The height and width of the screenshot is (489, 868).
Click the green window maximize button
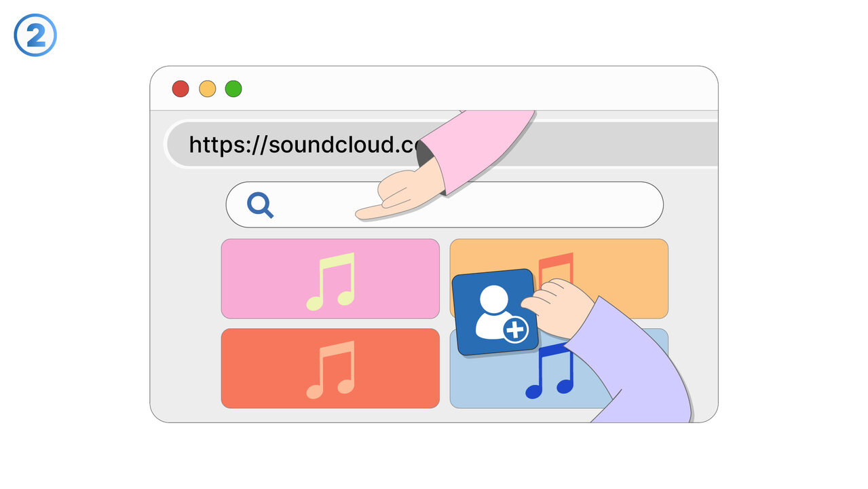pyautogui.click(x=233, y=89)
